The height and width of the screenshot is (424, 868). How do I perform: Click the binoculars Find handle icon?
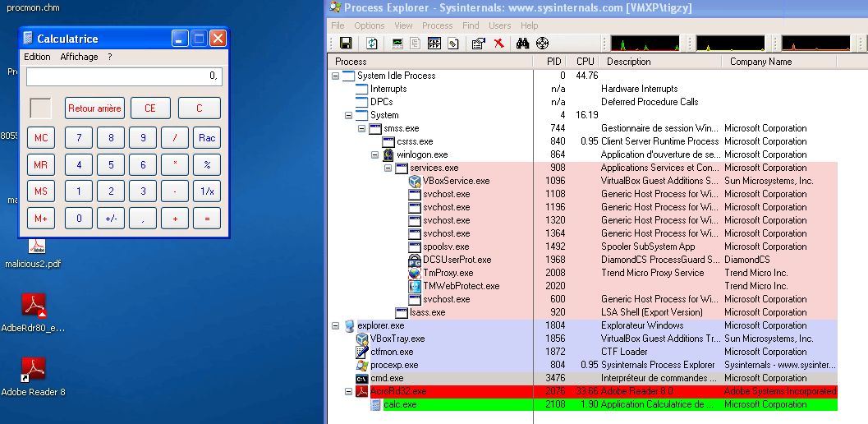tap(522, 44)
